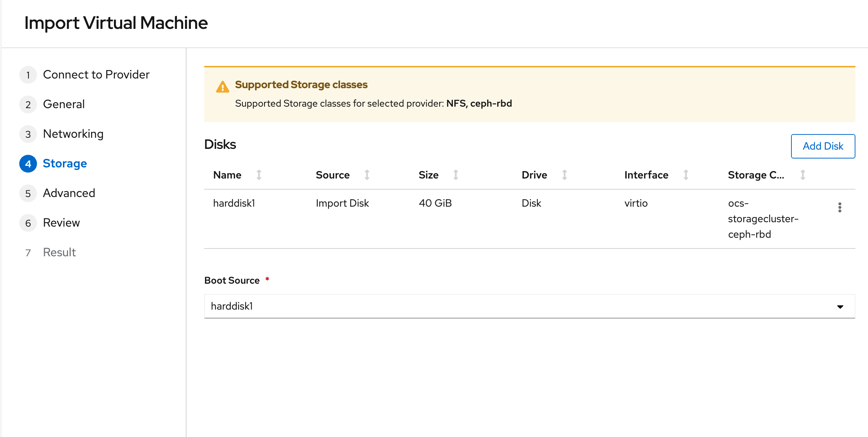Click the harddisk1 row name cell
This screenshot has height=437, width=868.
coord(234,203)
